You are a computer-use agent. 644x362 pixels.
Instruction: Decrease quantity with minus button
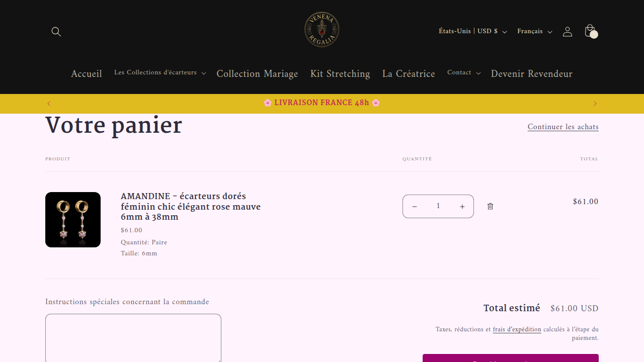[415, 207]
